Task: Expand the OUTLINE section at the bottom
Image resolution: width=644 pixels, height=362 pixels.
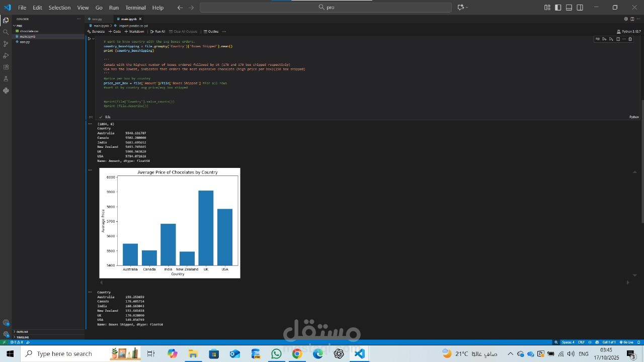Action: pyautogui.click(x=21, y=332)
